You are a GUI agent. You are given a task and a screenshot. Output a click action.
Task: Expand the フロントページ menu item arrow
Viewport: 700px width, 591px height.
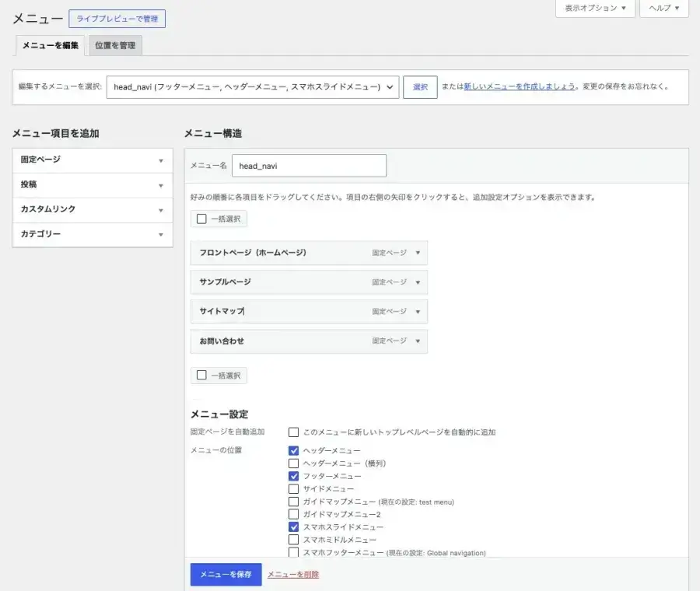[x=418, y=253]
